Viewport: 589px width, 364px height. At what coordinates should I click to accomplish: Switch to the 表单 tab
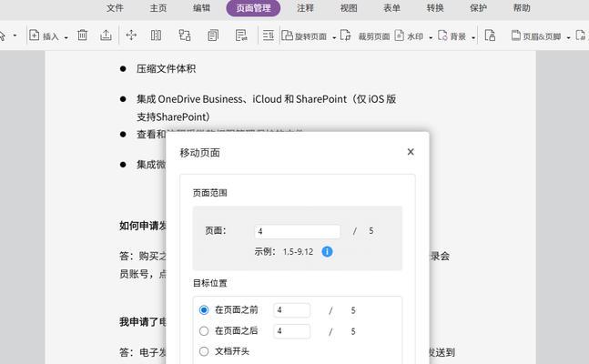pyautogui.click(x=391, y=8)
